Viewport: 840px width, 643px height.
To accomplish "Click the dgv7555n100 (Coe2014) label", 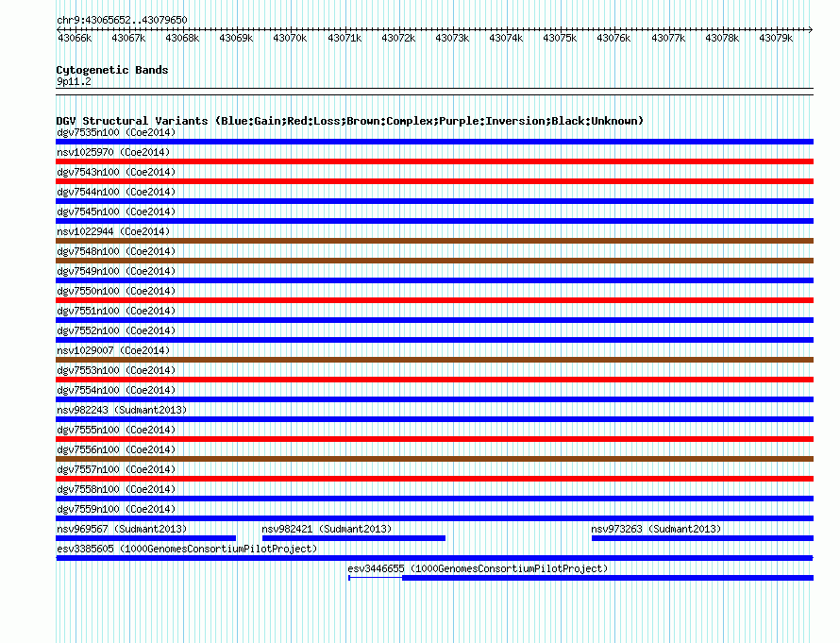I will [116, 430].
